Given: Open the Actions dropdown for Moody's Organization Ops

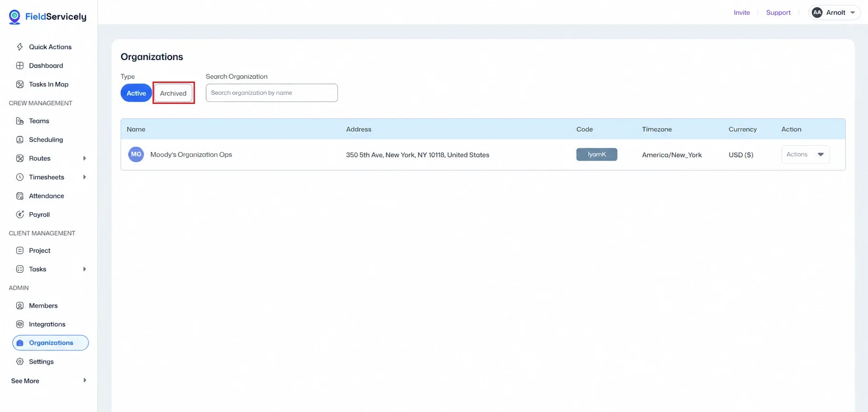Looking at the screenshot, I should [x=805, y=154].
